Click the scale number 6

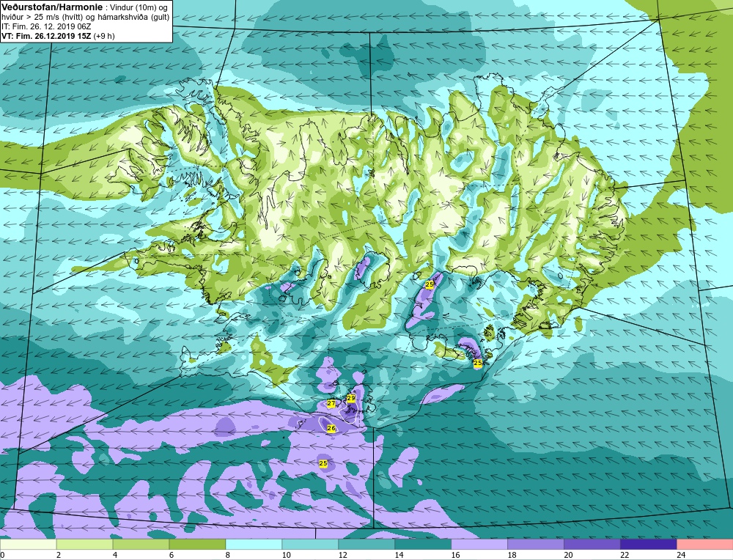(172, 555)
